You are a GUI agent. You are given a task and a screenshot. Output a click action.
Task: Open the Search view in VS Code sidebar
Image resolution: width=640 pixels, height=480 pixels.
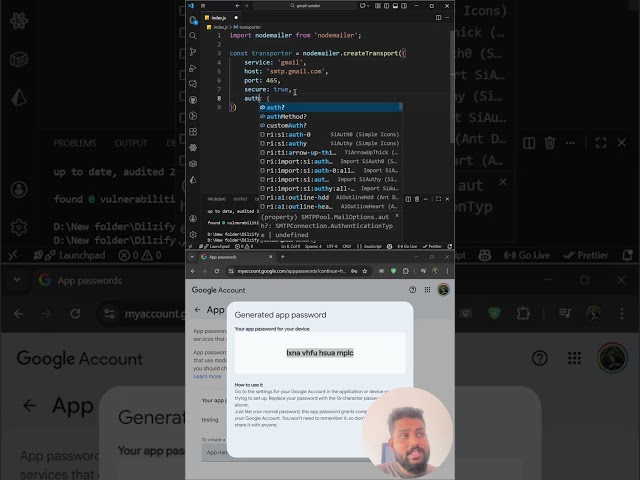(193, 36)
